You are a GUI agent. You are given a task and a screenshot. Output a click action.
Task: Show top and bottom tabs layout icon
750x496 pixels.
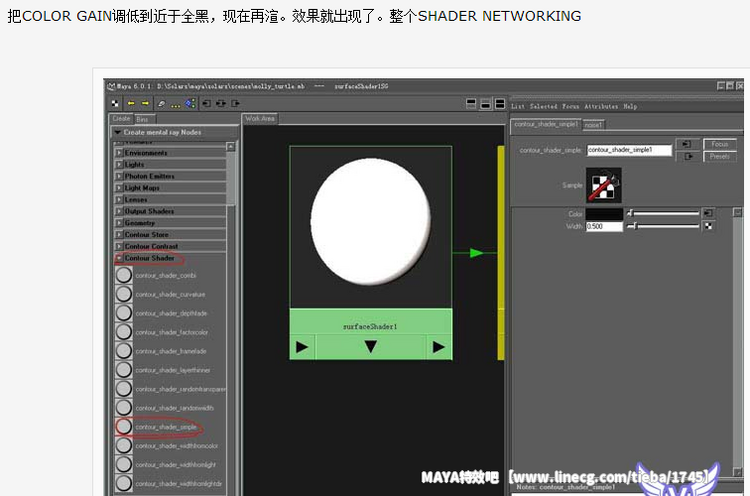(500, 104)
